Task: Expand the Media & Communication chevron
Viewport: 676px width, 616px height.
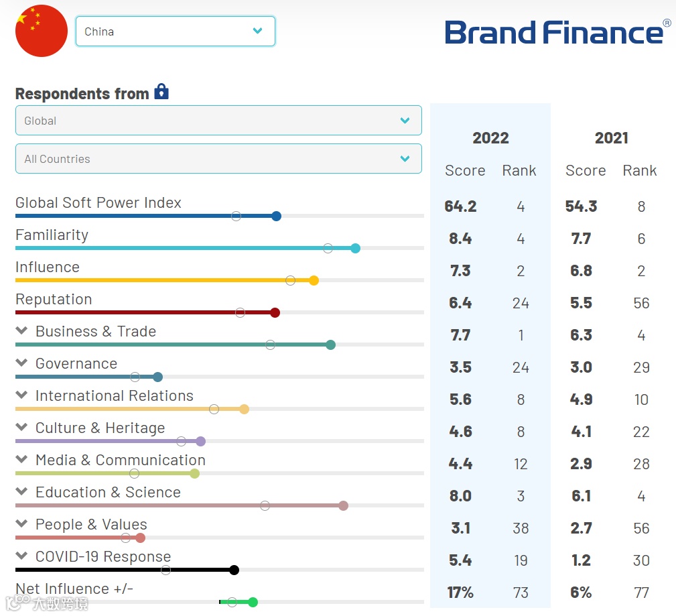Action: (21, 460)
